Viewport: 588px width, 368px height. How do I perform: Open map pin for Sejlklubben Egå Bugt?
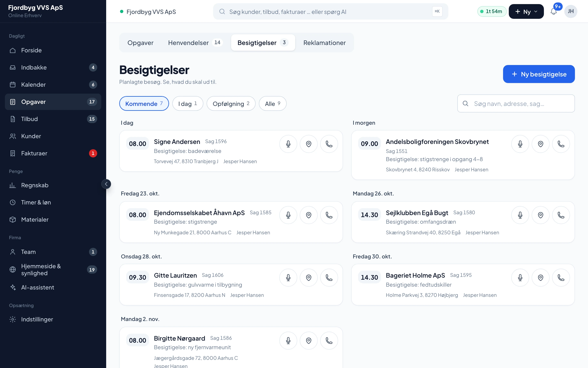pyautogui.click(x=541, y=215)
